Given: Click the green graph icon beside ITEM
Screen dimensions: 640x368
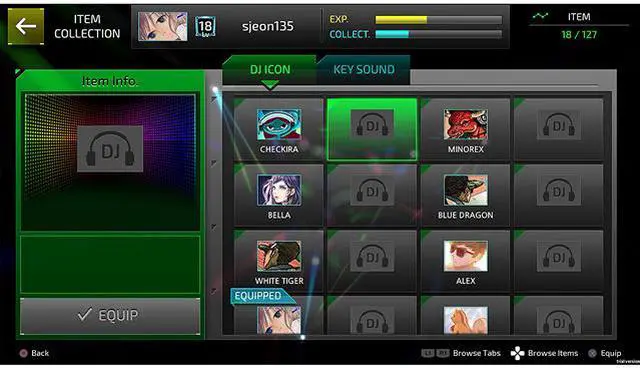Looking at the screenshot, I should [540, 16].
